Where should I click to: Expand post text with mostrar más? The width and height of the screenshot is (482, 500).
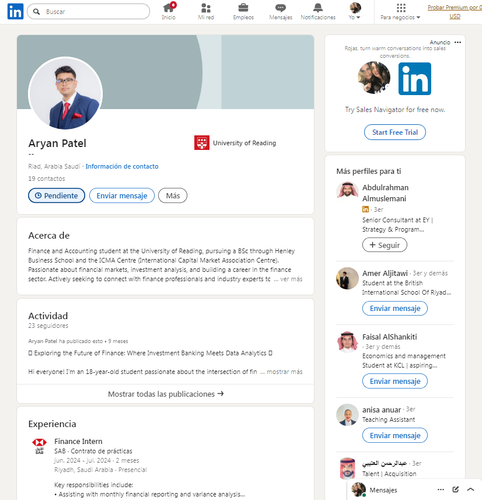(285, 371)
